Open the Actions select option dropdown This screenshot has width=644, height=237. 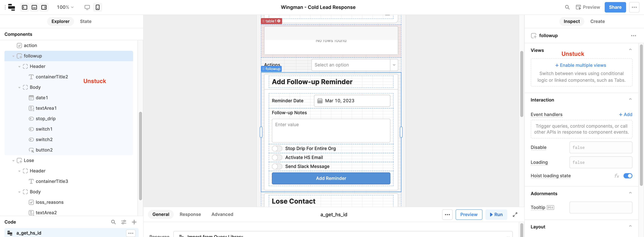click(x=354, y=65)
